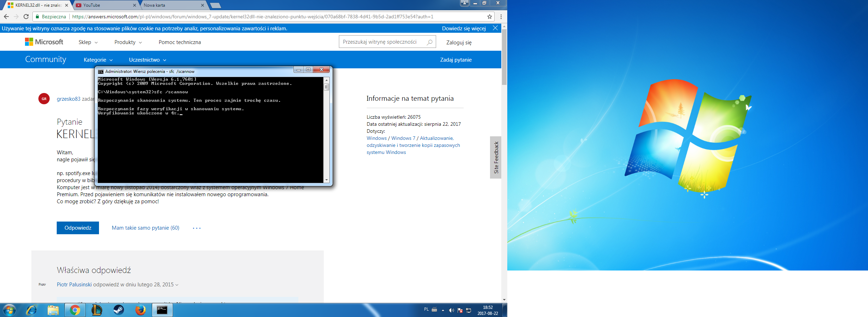Click the Windows category link
Screen dimensions: 868x317
(x=377, y=138)
